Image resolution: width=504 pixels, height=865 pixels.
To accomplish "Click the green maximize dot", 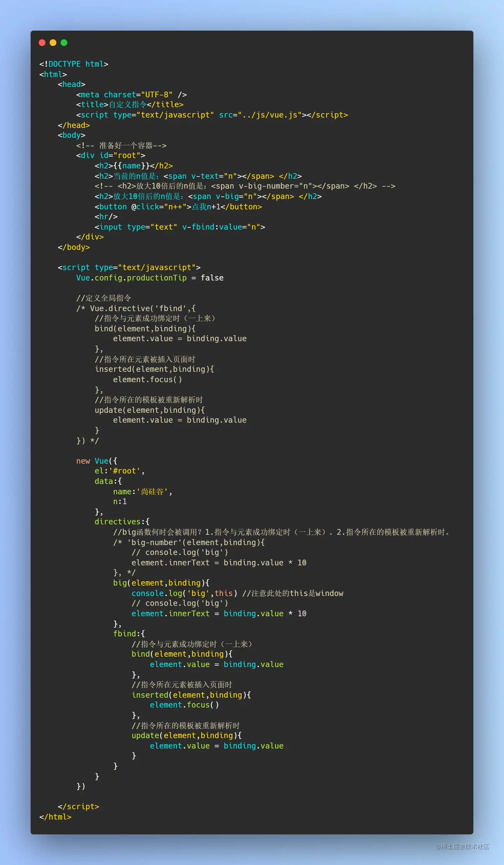I will [x=64, y=43].
